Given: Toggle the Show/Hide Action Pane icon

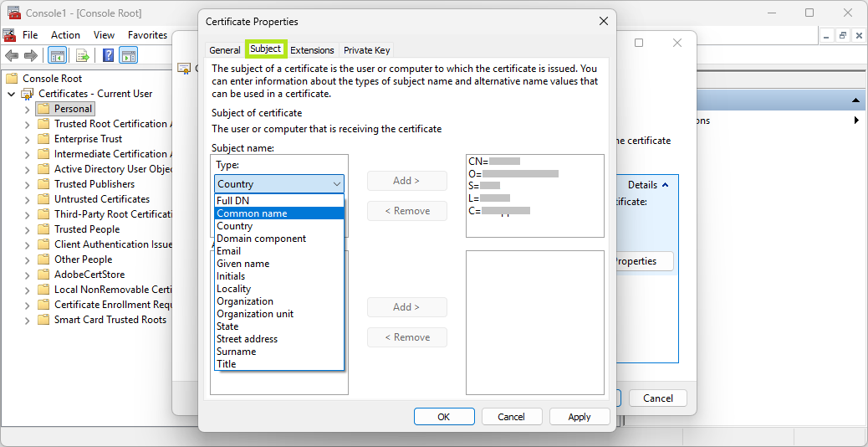Looking at the screenshot, I should pos(128,56).
